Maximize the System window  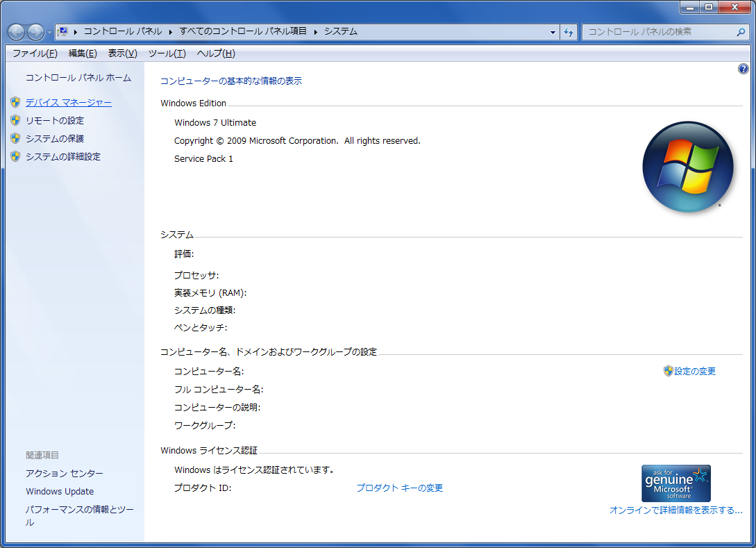coord(709,7)
